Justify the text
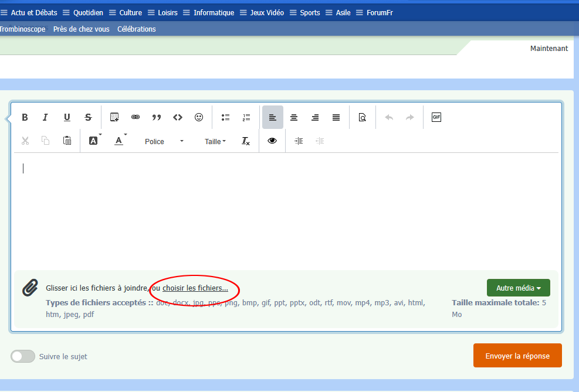This screenshot has height=392, width=579. [336, 117]
